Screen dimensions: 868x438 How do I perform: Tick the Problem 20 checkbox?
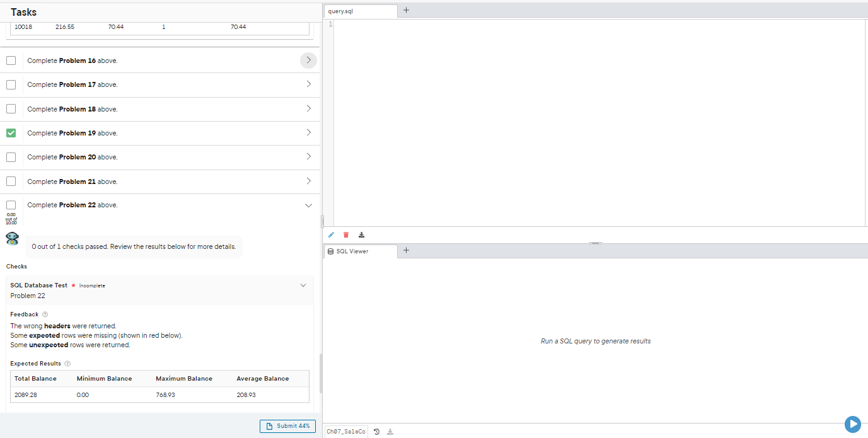[x=11, y=157]
